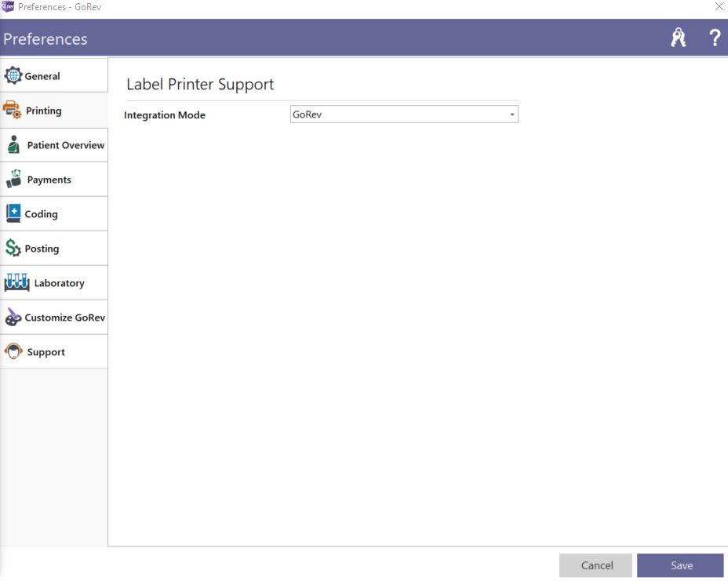
Task: Open help with the question mark icon
Action: [x=714, y=38]
